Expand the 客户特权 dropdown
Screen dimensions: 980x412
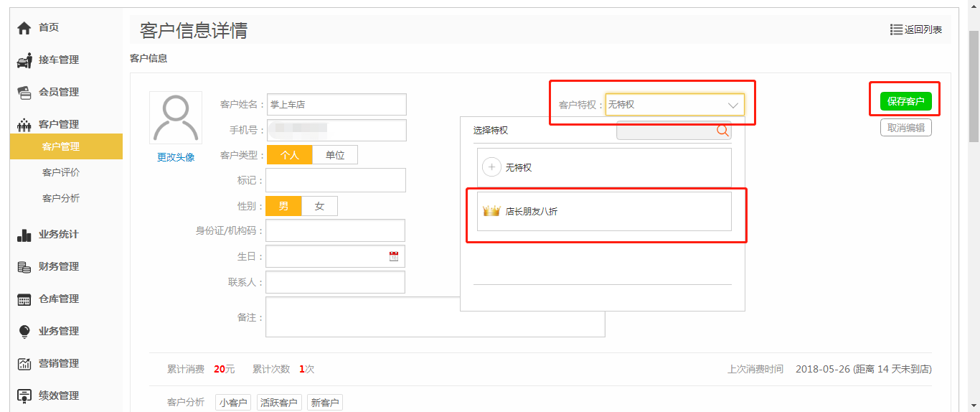(x=674, y=105)
